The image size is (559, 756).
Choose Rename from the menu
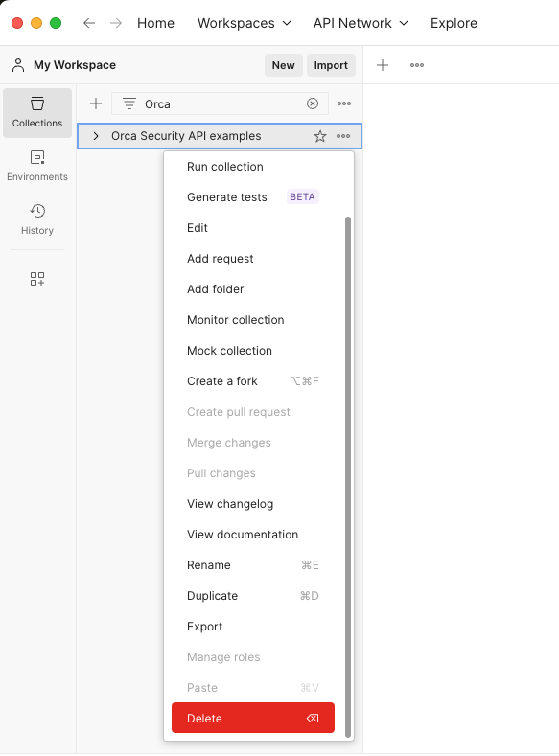(x=253, y=565)
